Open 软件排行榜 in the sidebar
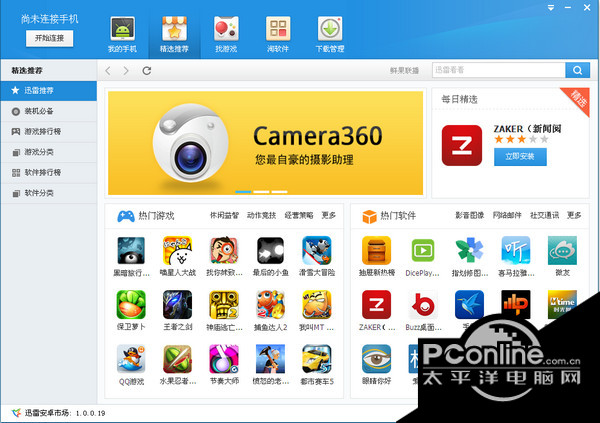 tap(49, 173)
